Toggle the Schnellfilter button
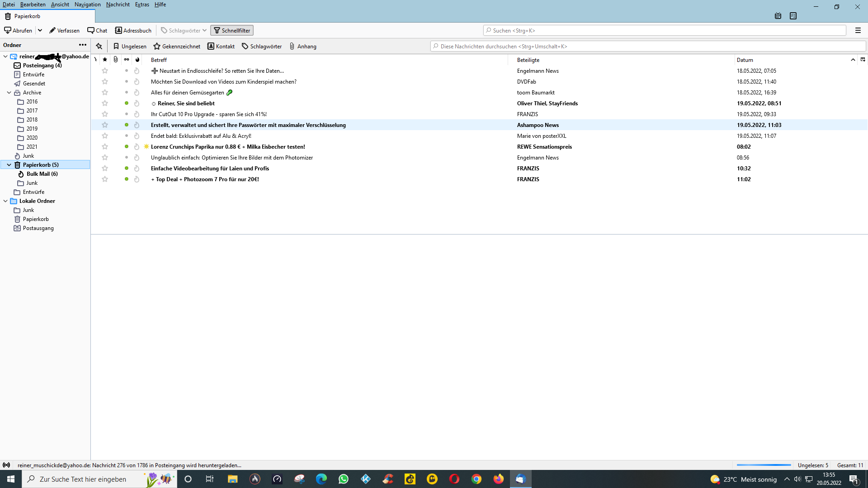 pyautogui.click(x=232, y=30)
